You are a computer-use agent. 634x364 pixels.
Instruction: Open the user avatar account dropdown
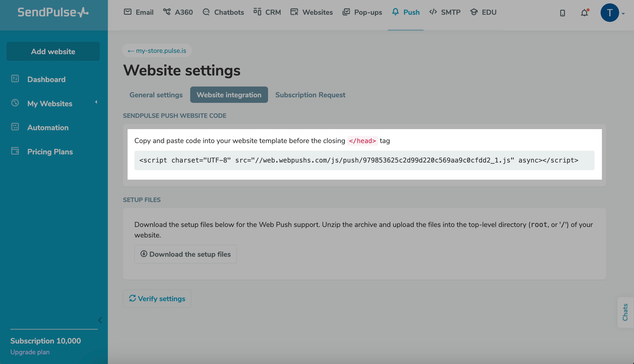[x=612, y=13]
